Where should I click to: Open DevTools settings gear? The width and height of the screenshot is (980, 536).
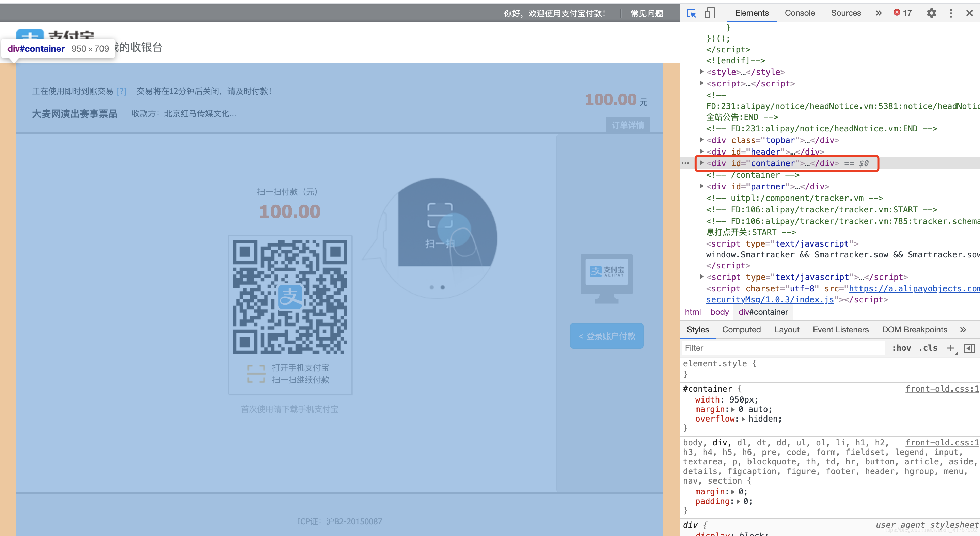point(931,13)
